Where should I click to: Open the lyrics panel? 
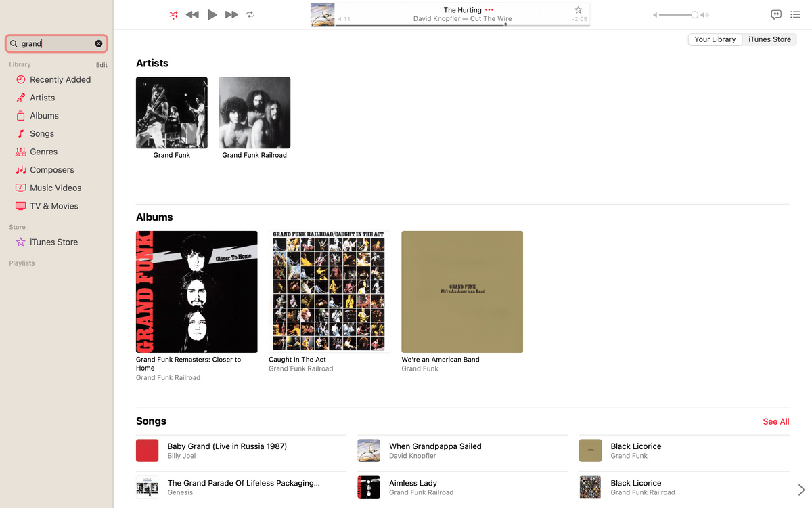[x=776, y=14]
